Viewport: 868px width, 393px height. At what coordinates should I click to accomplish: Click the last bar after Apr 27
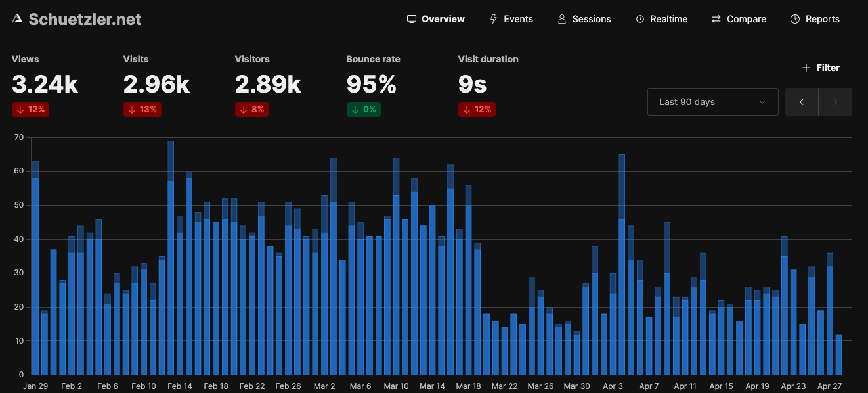(838, 354)
